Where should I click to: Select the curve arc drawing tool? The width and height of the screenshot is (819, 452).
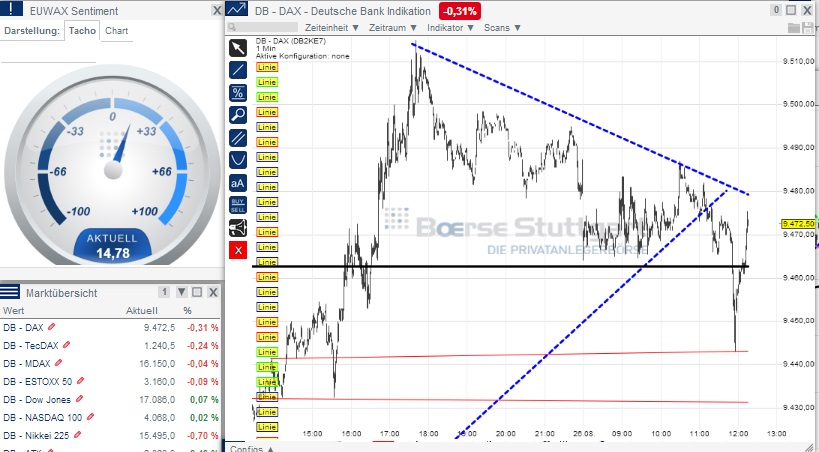[x=238, y=159]
